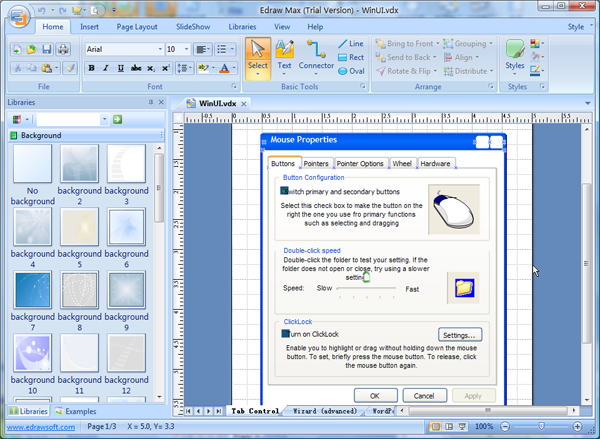Screen dimensions: 600x439
Task: Switch to the Page Layout ribbon tab
Action: (137, 27)
